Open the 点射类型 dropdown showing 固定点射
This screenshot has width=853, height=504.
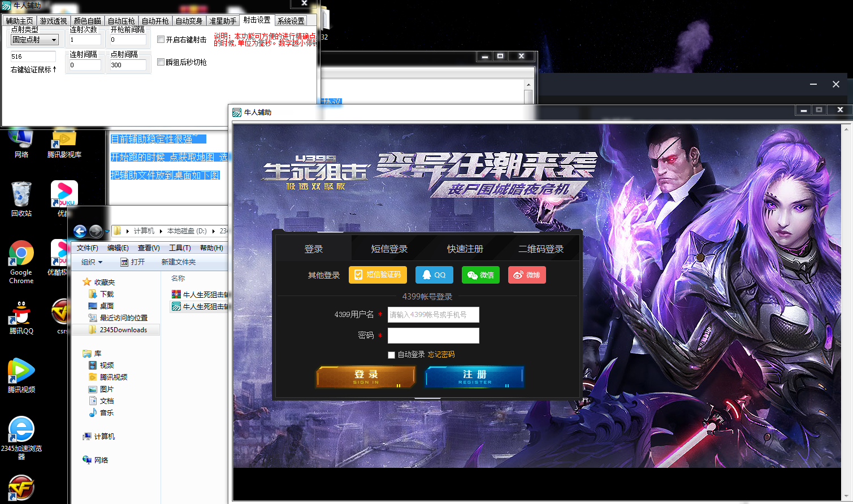(34, 40)
